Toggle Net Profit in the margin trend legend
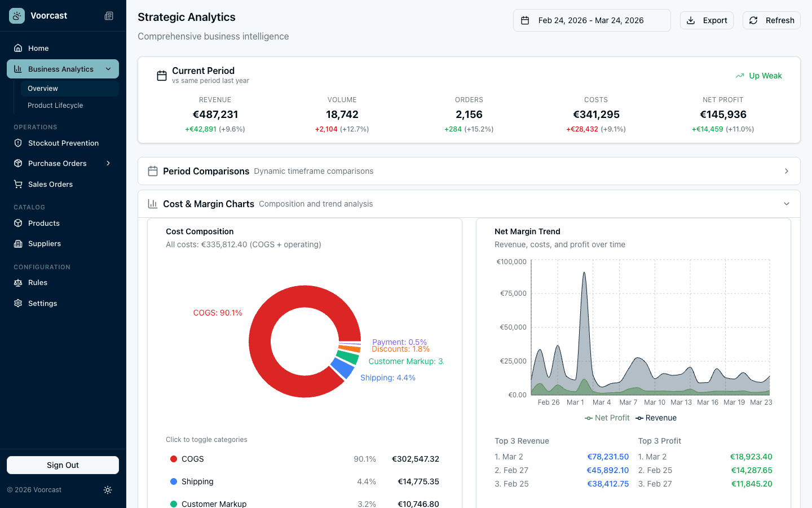The height and width of the screenshot is (508, 812). click(607, 418)
